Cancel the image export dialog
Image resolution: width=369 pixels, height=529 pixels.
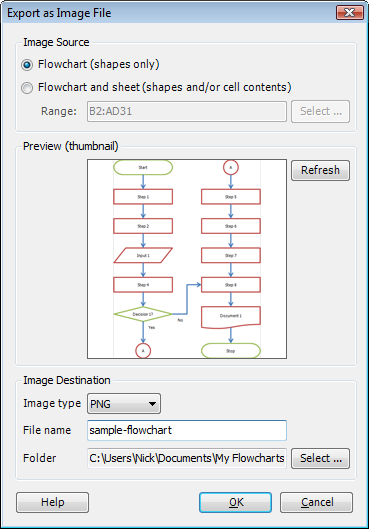(316, 502)
